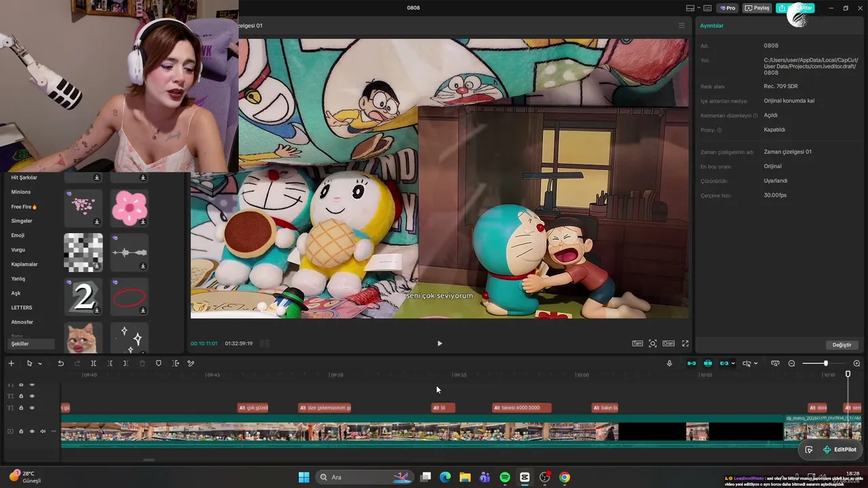Lock the caption text track

tap(21, 408)
